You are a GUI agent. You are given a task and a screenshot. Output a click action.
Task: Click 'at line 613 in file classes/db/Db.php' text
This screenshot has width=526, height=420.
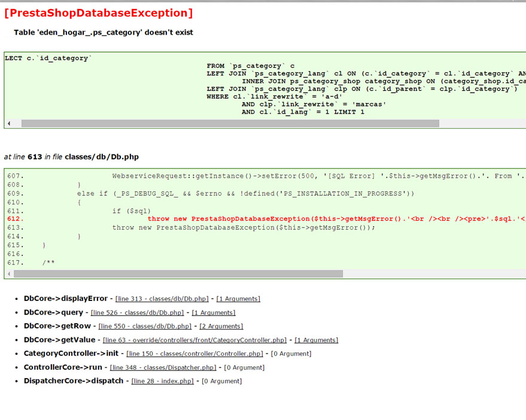(71, 157)
